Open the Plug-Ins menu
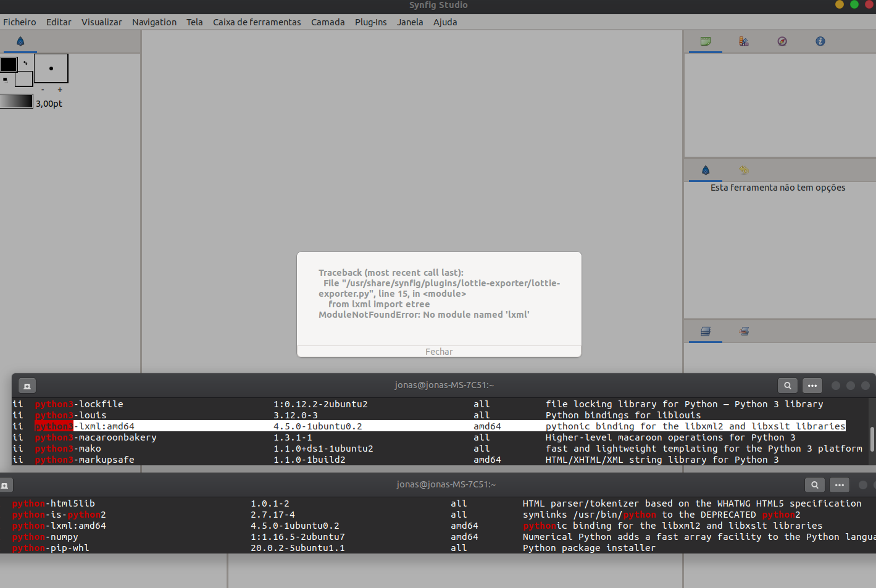This screenshot has width=876, height=588. (x=370, y=22)
